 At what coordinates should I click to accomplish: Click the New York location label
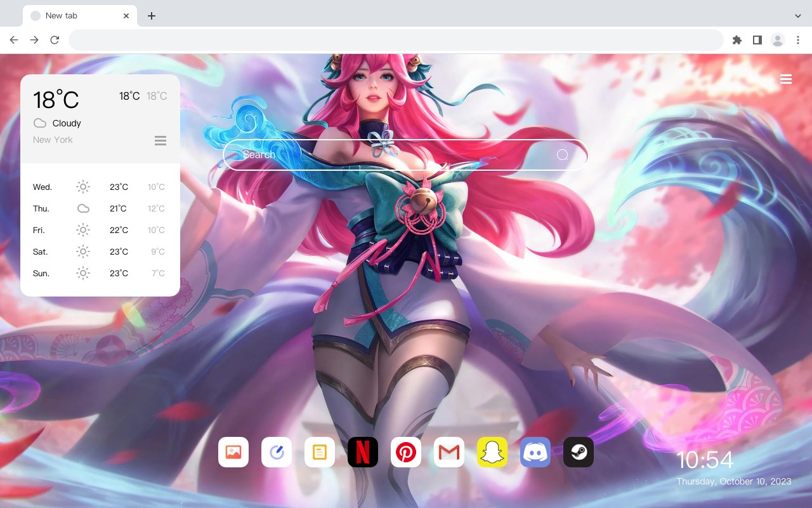click(53, 140)
